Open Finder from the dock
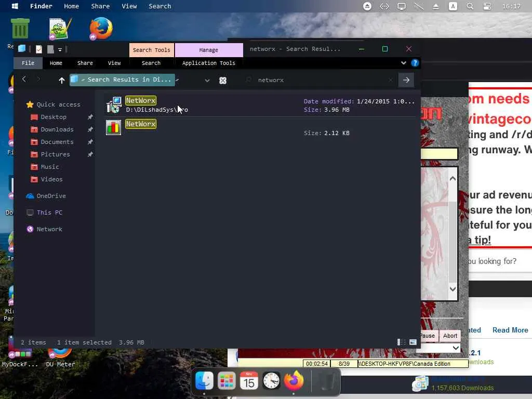The image size is (532, 399). (x=204, y=381)
